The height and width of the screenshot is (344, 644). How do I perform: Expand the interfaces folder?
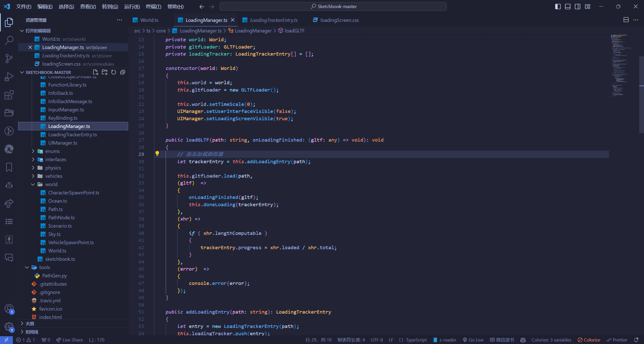[x=33, y=159]
